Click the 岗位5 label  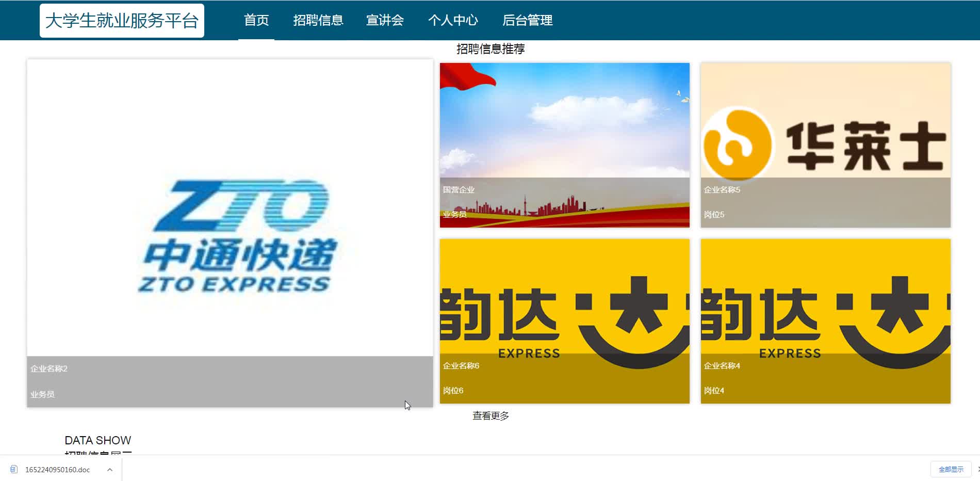coord(714,214)
